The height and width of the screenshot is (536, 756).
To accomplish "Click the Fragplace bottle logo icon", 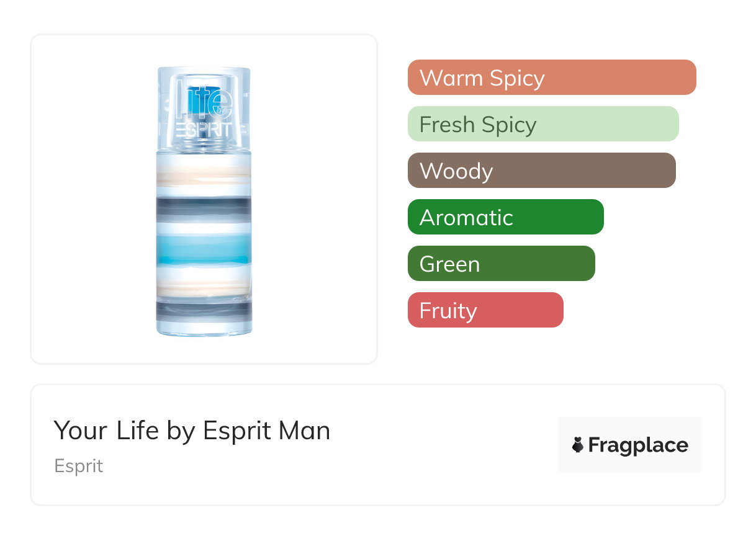I will pos(578,445).
